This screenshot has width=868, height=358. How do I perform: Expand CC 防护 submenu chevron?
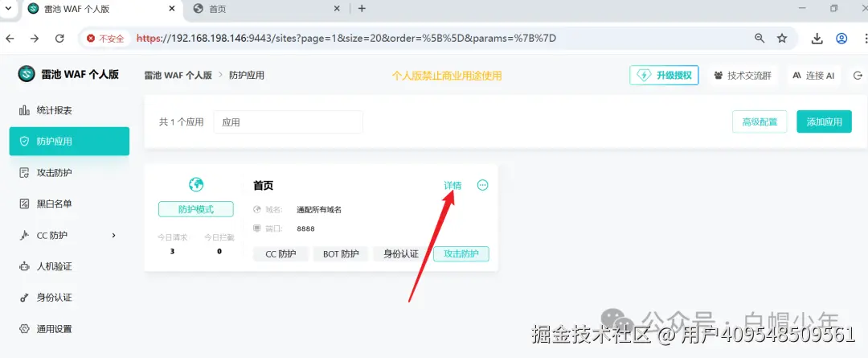[114, 235]
